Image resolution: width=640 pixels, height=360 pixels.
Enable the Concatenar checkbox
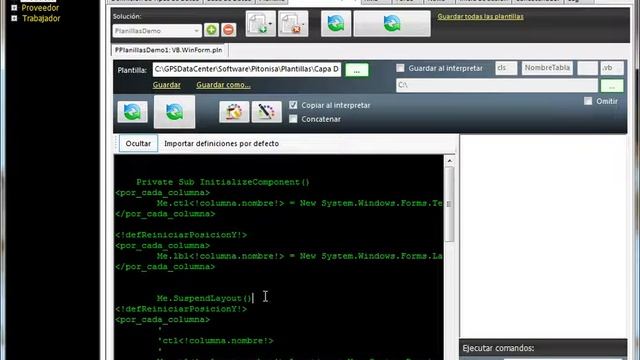pos(293,119)
